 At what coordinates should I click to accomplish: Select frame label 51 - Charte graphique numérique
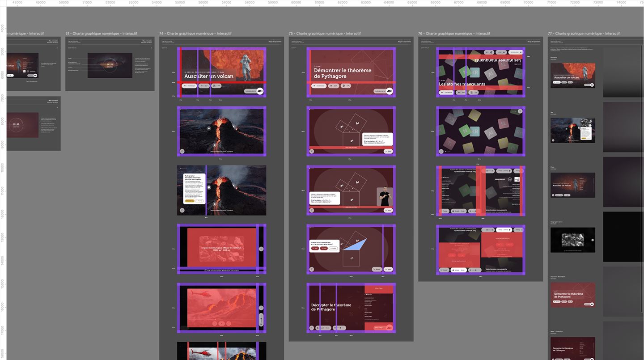coord(101,34)
